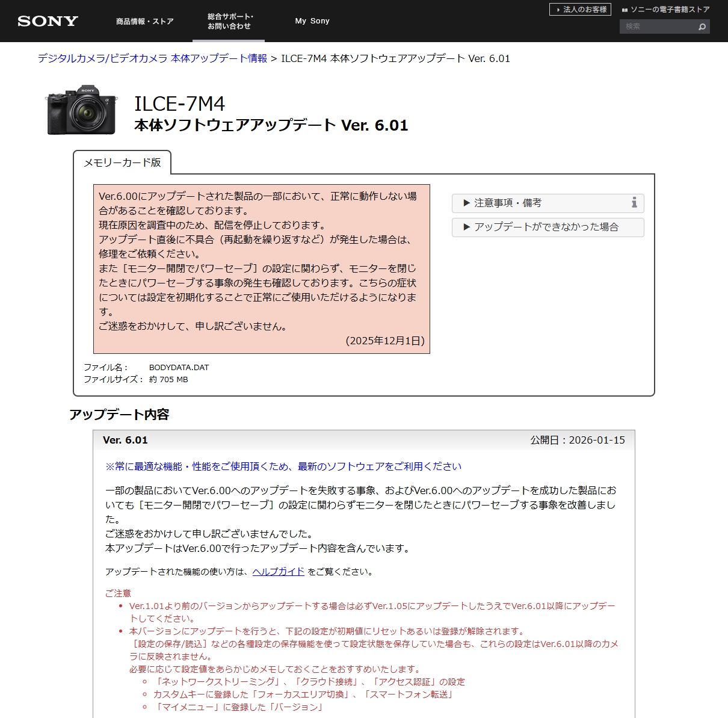Click the blue 最新のソフトウェアをご利用ください notice

pyautogui.click(x=283, y=466)
